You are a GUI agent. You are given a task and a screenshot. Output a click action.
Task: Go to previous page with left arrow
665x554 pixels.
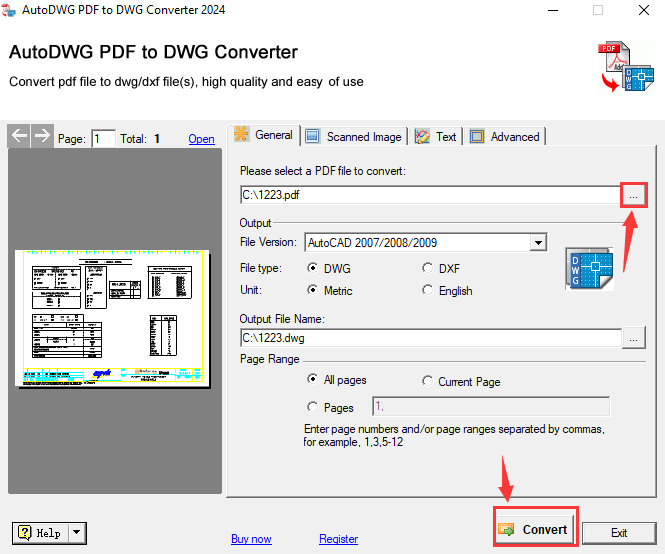click(19, 137)
